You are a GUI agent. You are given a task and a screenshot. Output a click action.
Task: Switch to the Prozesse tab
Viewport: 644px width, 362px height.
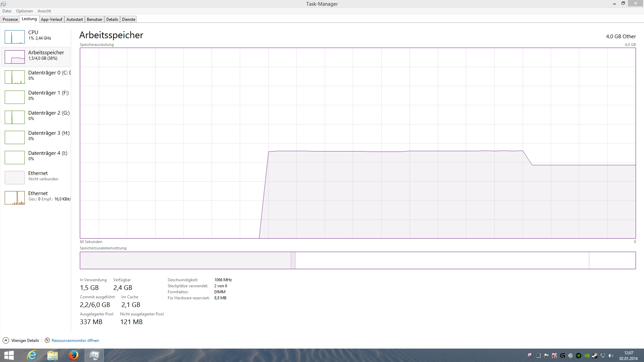(x=10, y=19)
